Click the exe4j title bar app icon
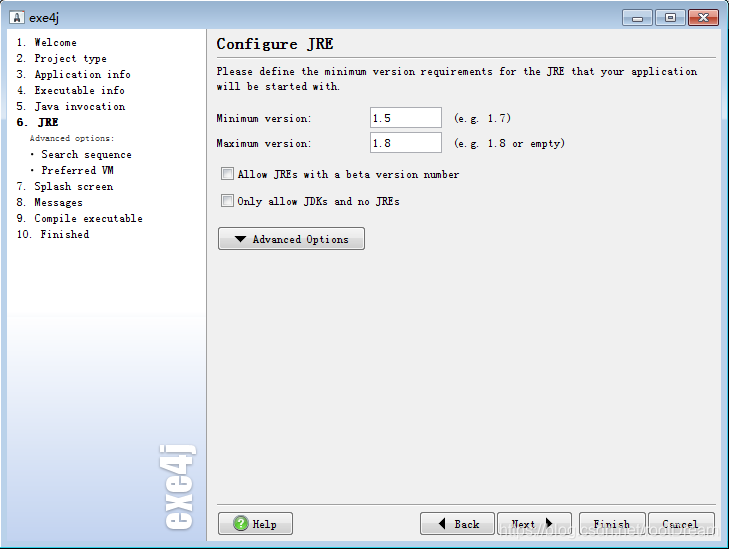Image resolution: width=729 pixels, height=549 pixels. point(17,18)
